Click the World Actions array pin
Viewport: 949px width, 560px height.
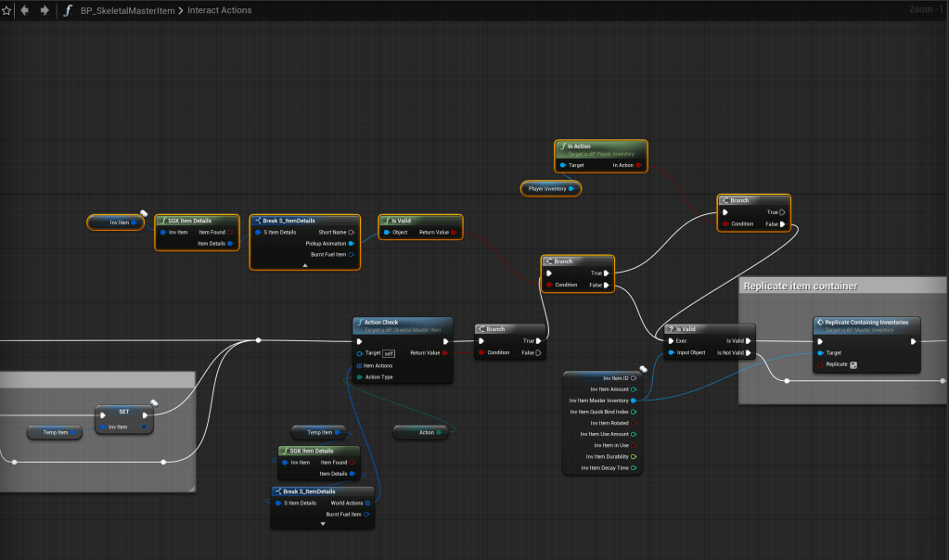367,503
